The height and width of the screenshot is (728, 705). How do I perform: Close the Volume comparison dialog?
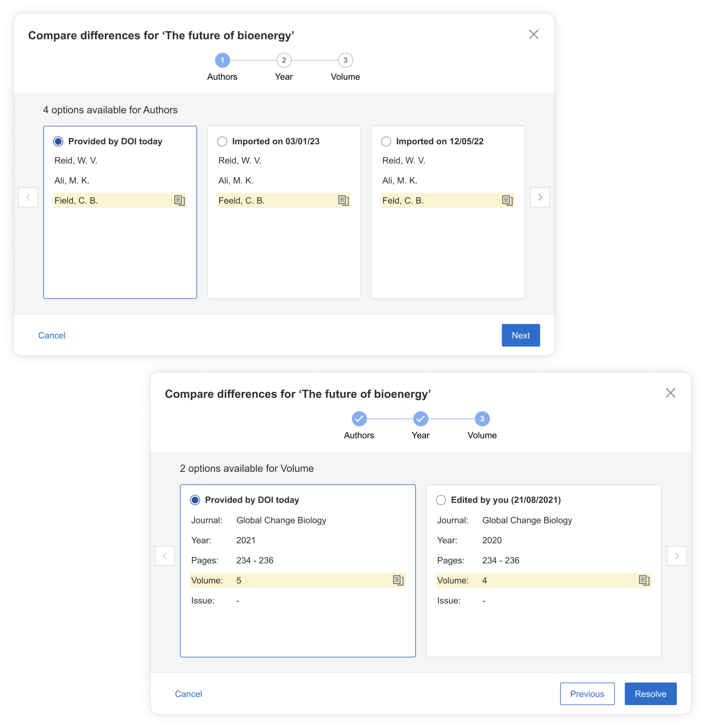(x=671, y=393)
